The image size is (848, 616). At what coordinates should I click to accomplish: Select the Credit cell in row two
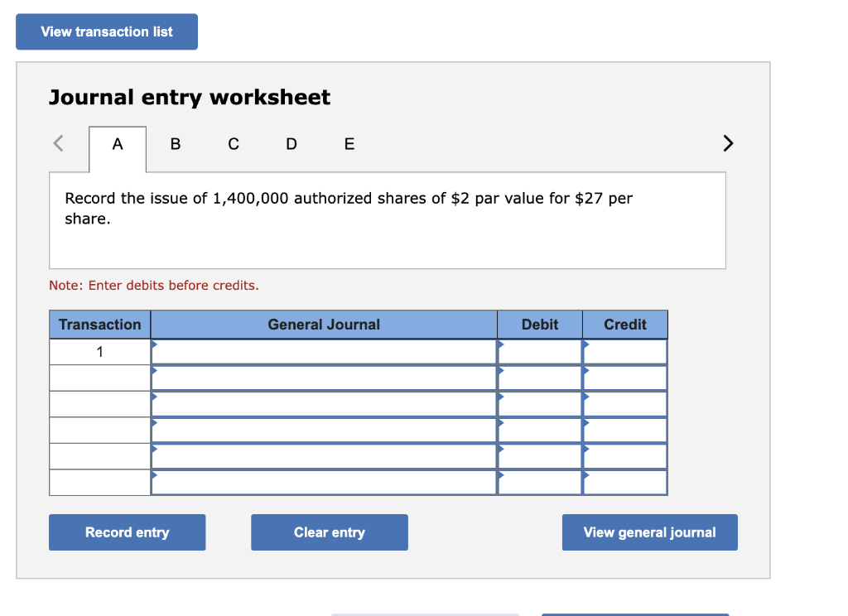pos(625,378)
